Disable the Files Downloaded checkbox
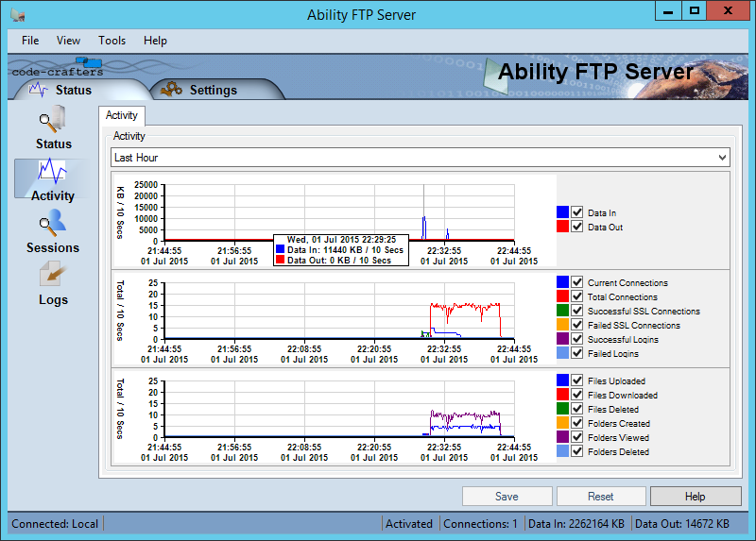756x541 pixels. [577, 396]
